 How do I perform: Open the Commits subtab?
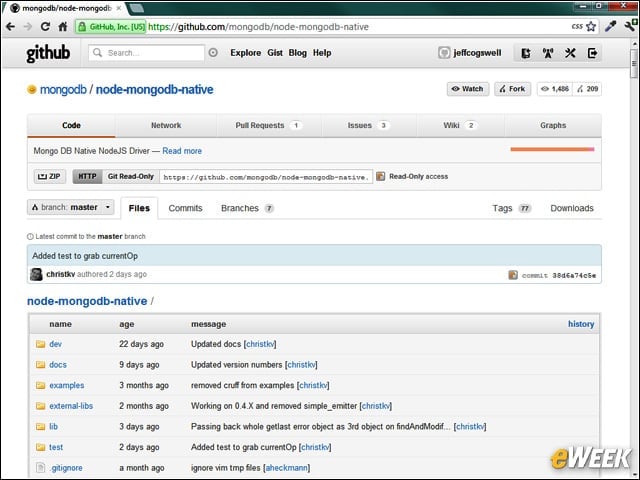click(x=185, y=208)
